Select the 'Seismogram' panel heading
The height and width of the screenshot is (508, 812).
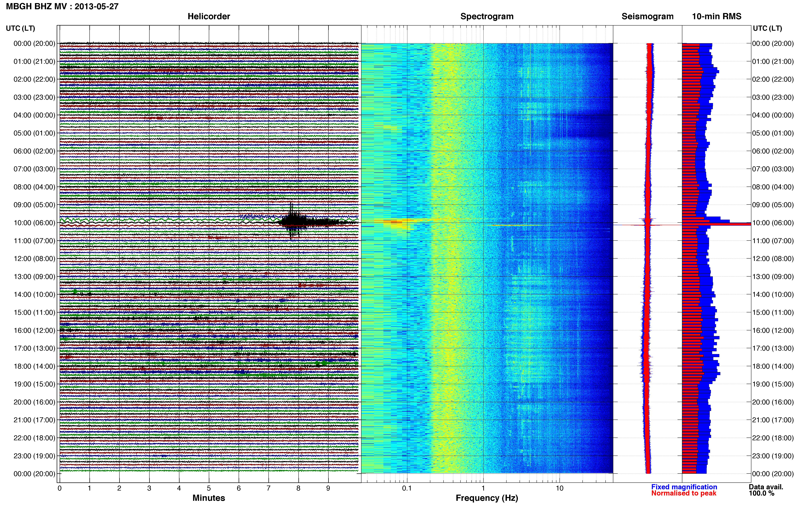[648, 16]
